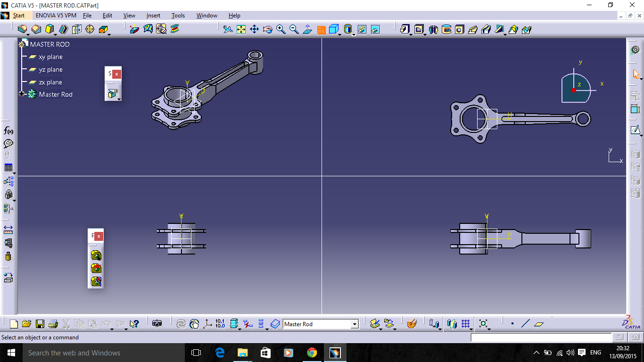Open the Pocket sub-toolbar arrow
The height and width of the screenshot is (362, 644).
pyautogui.click(x=424, y=34)
